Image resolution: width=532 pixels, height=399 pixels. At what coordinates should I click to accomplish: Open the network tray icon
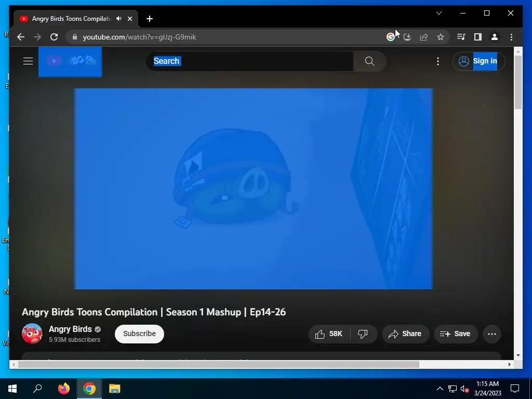click(x=453, y=389)
